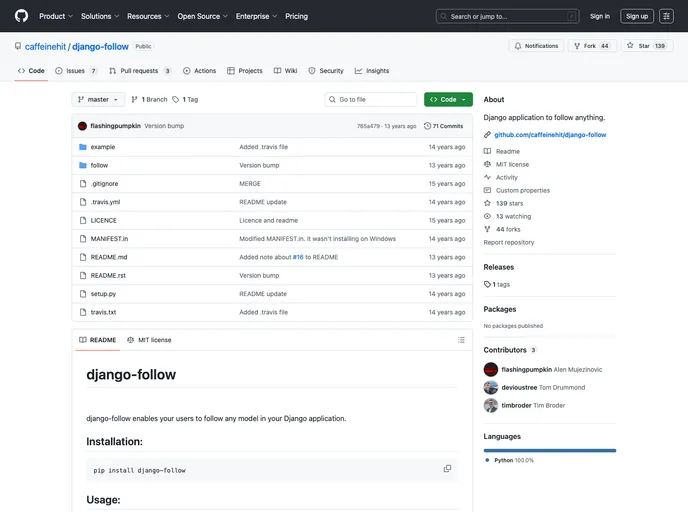
Task: Expand the master branch selector
Action: click(98, 100)
